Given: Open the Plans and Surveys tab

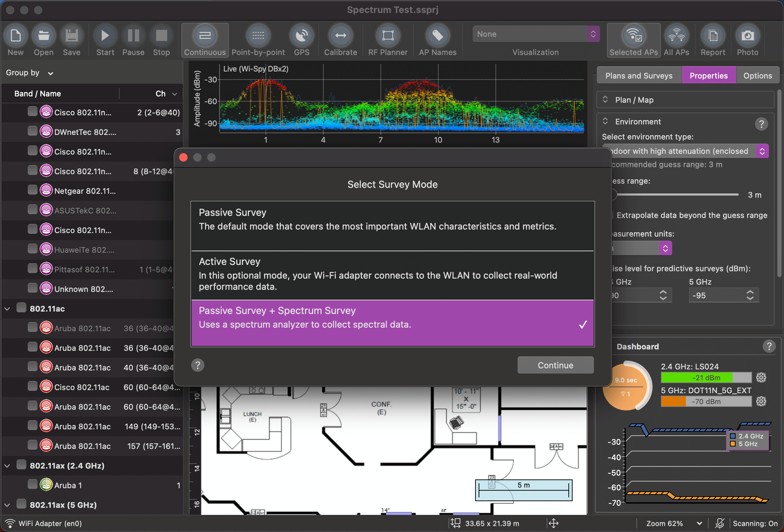Looking at the screenshot, I should click(639, 75).
